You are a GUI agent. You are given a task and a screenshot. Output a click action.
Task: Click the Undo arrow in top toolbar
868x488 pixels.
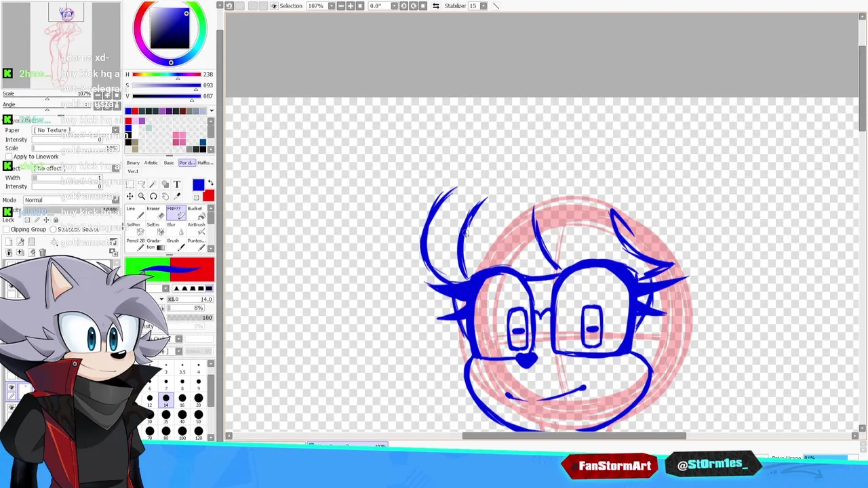point(229,5)
